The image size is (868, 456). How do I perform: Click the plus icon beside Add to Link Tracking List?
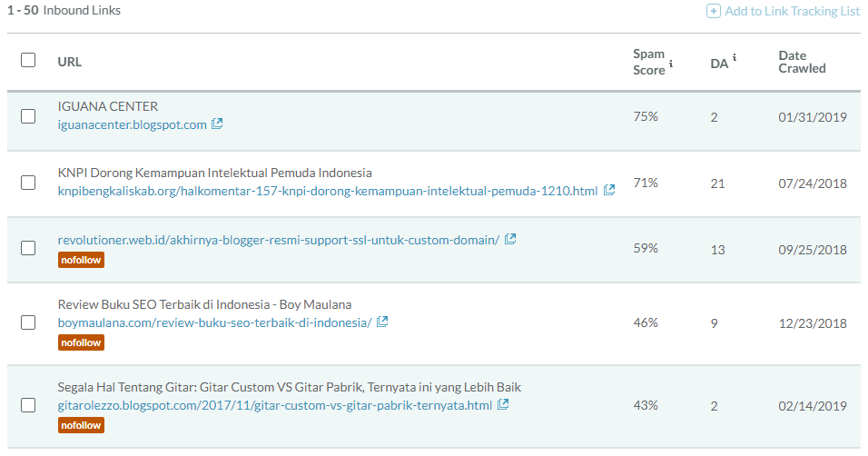coord(713,11)
